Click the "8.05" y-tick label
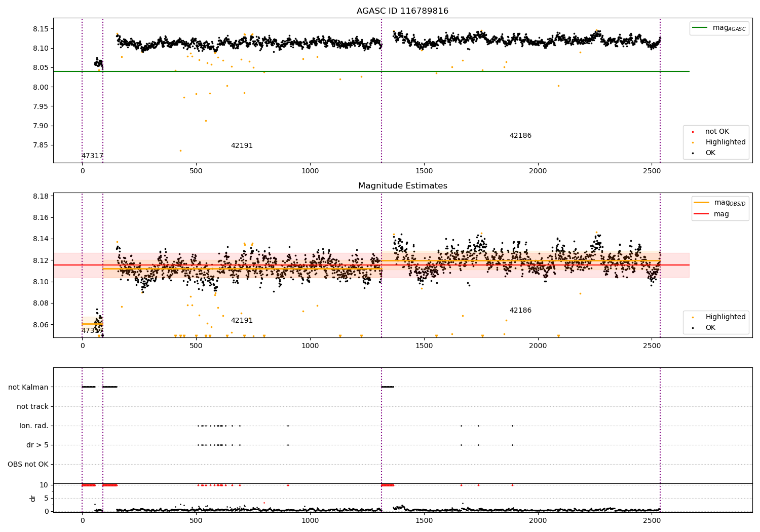Image resolution: width=760 pixels, height=532 pixels. pyautogui.click(x=41, y=68)
